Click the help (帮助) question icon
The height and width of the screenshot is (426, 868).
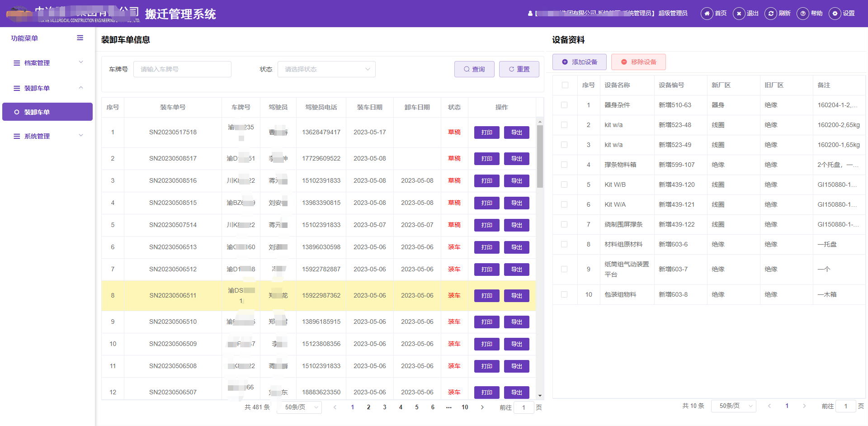click(803, 14)
